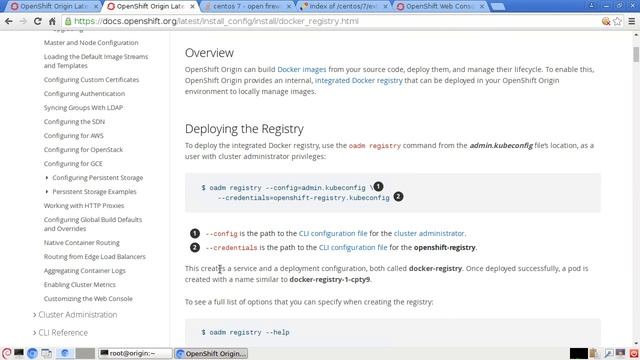The width and height of the screenshot is (640, 360).
Task: Click the network monitor tray icon
Action: tap(620, 353)
